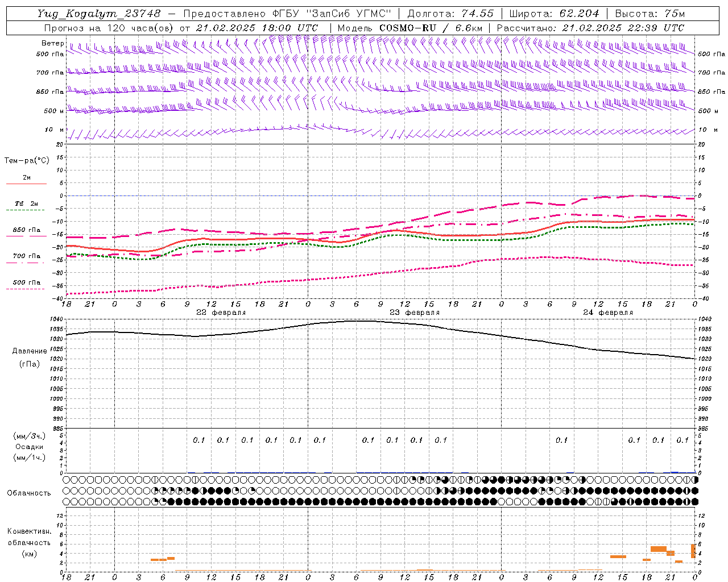Image resolution: width=728 pixels, height=582 pixels.
Task: Click lone 0.1 precipitation value near 9h 24 февраля
Action: (561, 440)
